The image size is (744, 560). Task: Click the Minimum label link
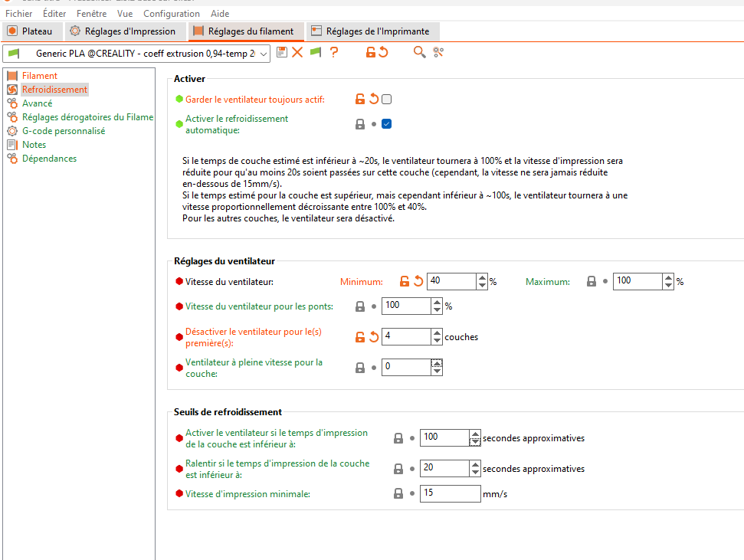pos(361,282)
